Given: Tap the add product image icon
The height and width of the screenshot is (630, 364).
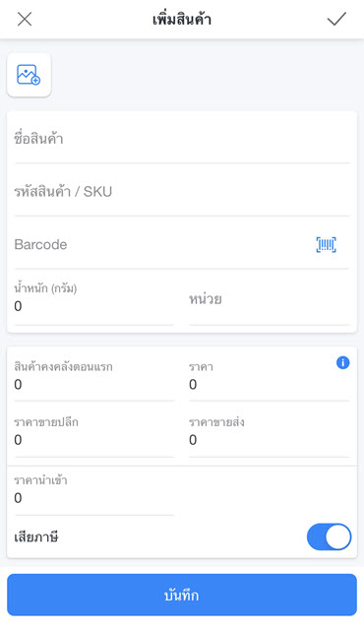Looking at the screenshot, I should coord(29,75).
